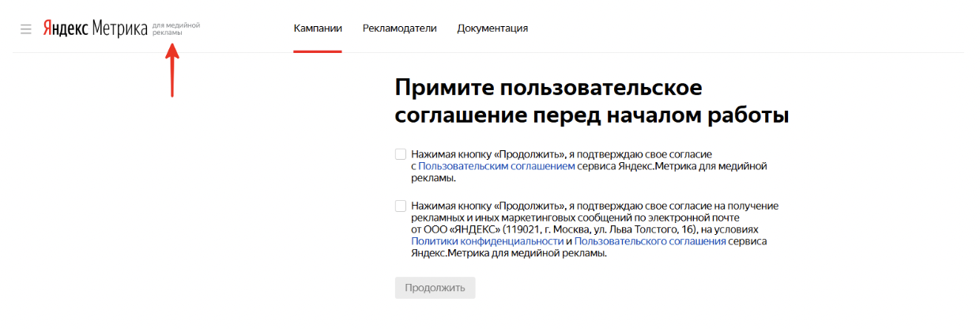980x329 pixels.
Task: Click the Продолжить button
Action: click(x=435, y=288)
